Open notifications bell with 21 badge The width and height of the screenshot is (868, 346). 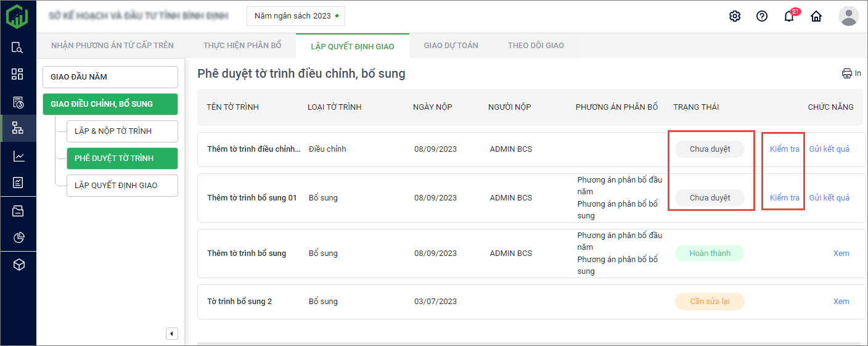coord(789,16)
